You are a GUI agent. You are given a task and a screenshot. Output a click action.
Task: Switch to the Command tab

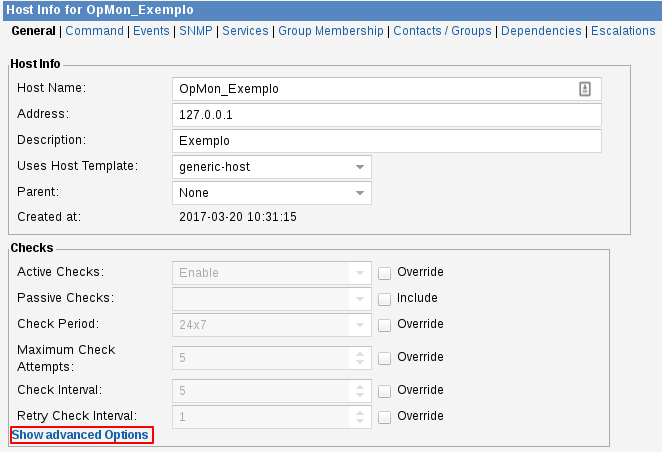coord(94,31)
